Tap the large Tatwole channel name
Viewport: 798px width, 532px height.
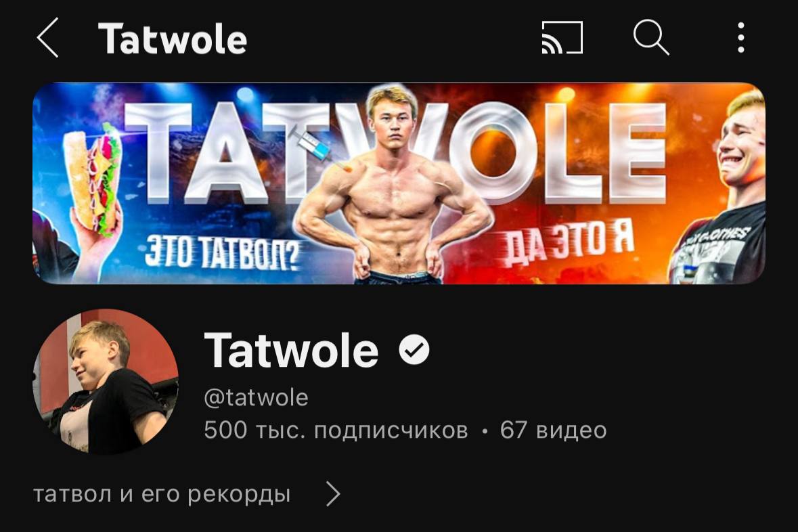click(291, 350)
